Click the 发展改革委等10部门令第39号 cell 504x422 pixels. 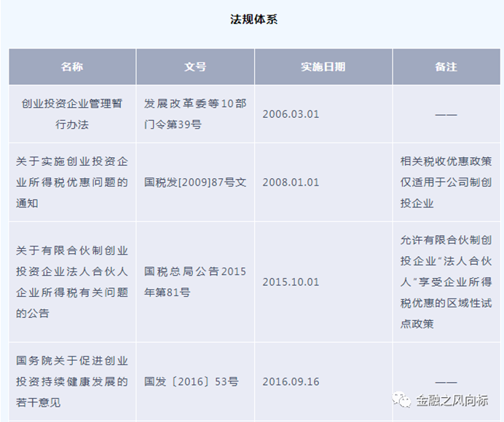tap(195, 114)
